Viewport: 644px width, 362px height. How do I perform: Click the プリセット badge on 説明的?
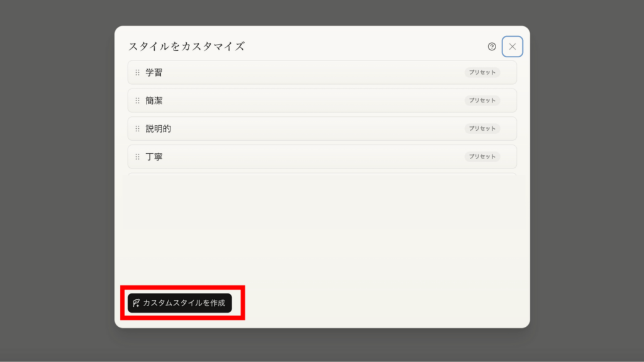(482, 128)
